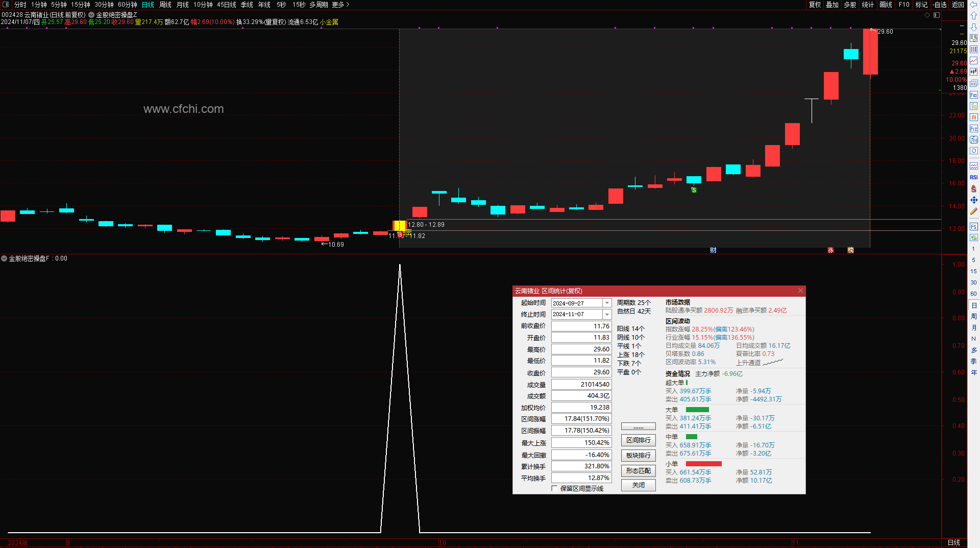
Task: Click the dotted ...... button in dialog
Action: coord(639,426)
